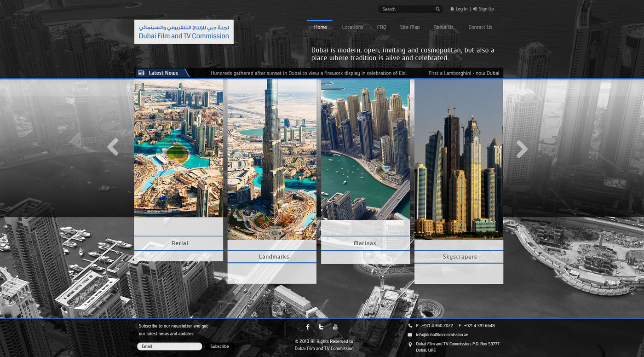Click the email envelope icon in footer
Viewport: 644px width, 357px height.
pyautogui.click(x=410, y=335)
